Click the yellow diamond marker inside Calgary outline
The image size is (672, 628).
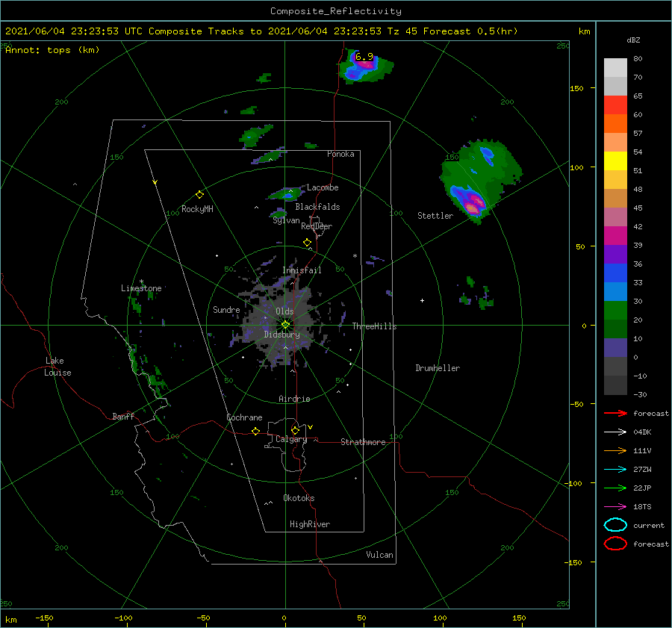coord(295,430)
